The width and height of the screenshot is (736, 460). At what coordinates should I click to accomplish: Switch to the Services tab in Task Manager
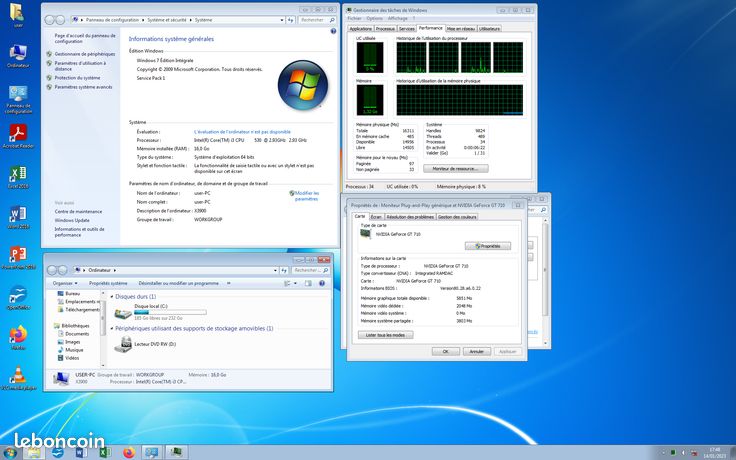[x=406, y=29]
